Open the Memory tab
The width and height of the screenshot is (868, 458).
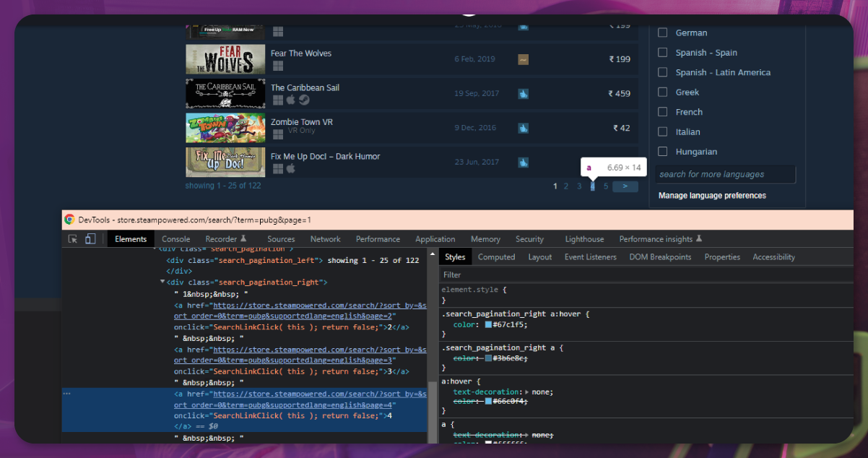coord(485,239)
